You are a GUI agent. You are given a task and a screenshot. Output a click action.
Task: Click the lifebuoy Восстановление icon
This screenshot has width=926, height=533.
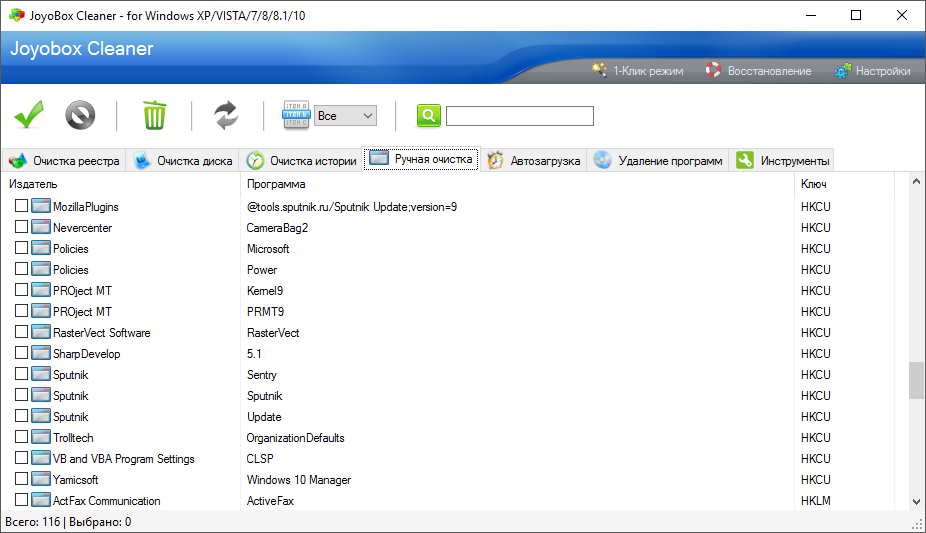(x=713, y=70)
